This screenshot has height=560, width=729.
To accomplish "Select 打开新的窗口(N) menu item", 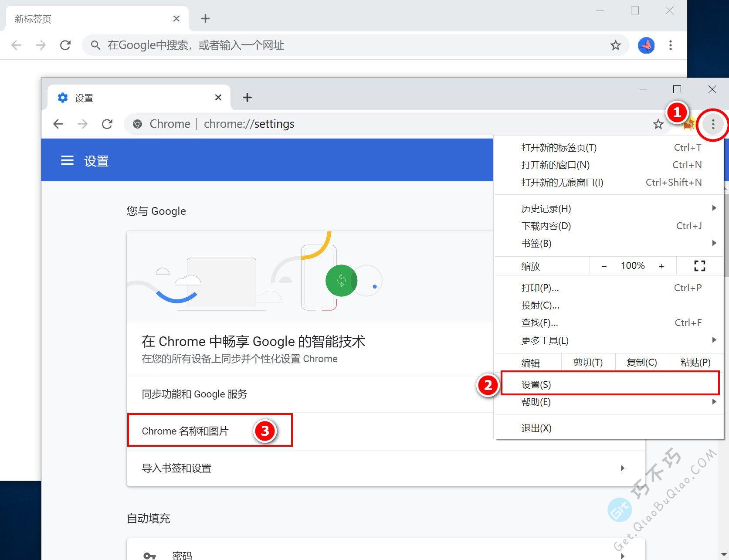I will point(609,165).
